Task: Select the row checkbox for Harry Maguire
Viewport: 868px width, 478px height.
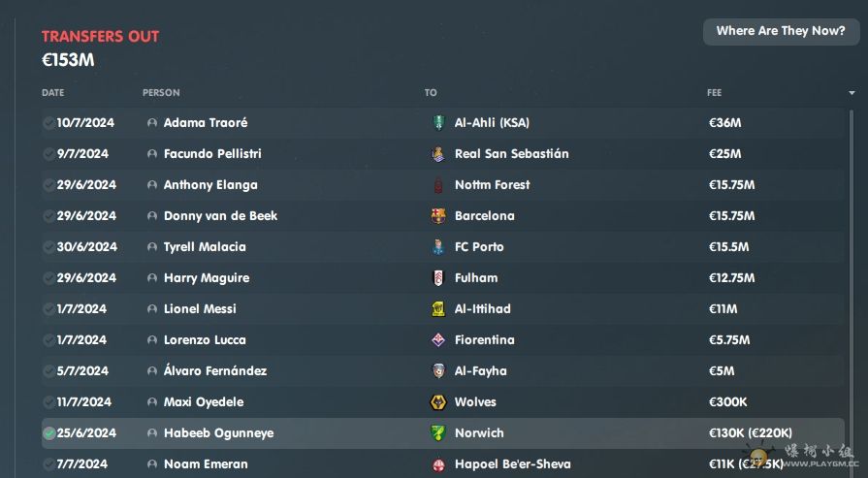Action: pos(49,277)
